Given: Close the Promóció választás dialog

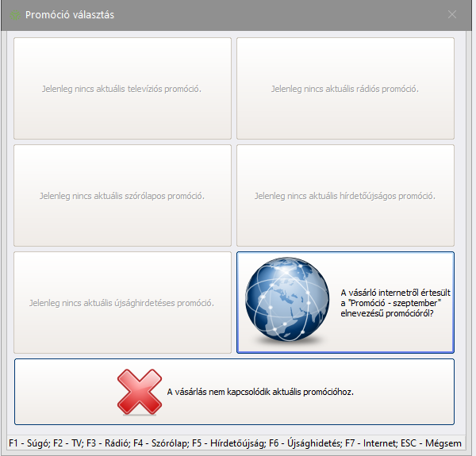Looking at the screenshot, I should tap(452, 14).
